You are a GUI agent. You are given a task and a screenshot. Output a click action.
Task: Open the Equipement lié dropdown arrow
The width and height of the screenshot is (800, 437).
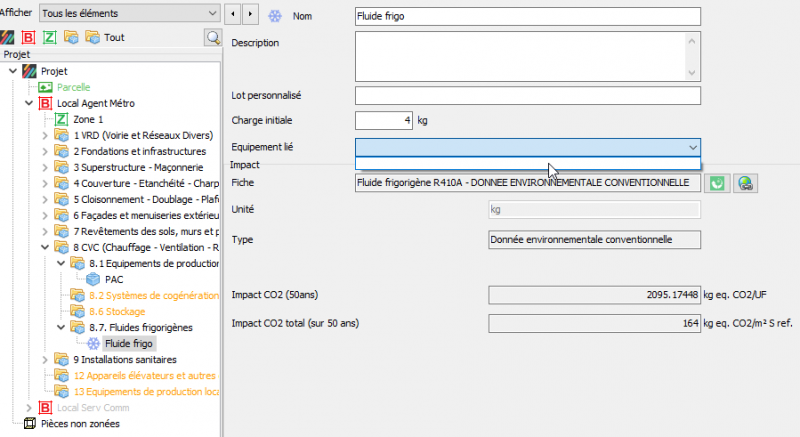[x=693, y=147]
